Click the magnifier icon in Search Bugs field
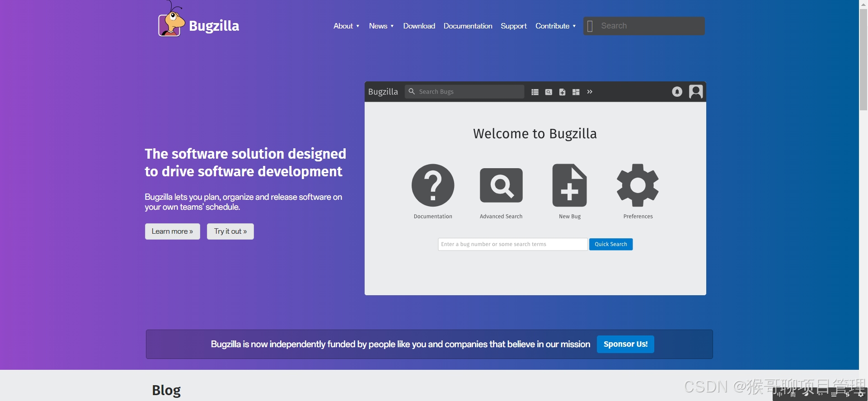This screenshot has width=868, height=401. click(x=412, y=91)
